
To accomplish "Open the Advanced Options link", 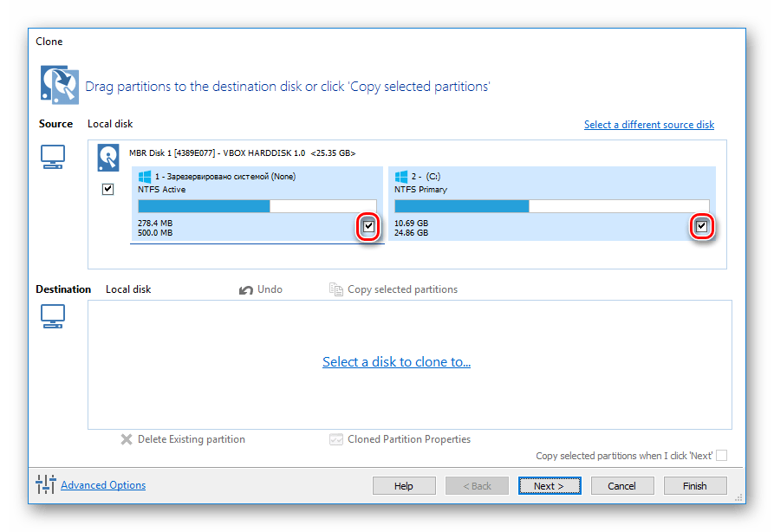I will (103, 485).
